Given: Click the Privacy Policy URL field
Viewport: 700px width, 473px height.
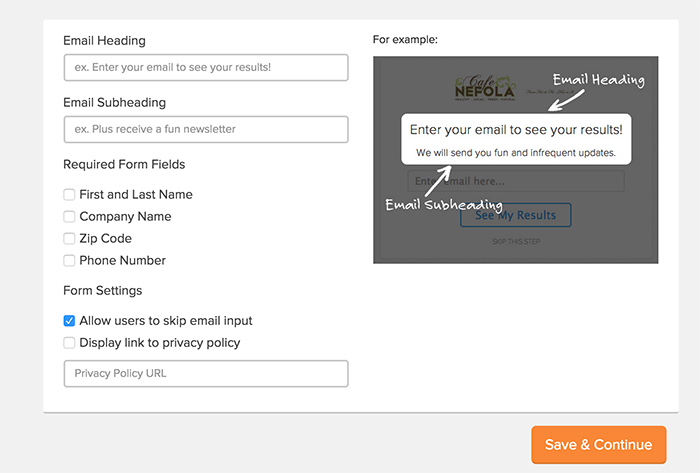Looking at the screenshot, I should coord(206,373).
